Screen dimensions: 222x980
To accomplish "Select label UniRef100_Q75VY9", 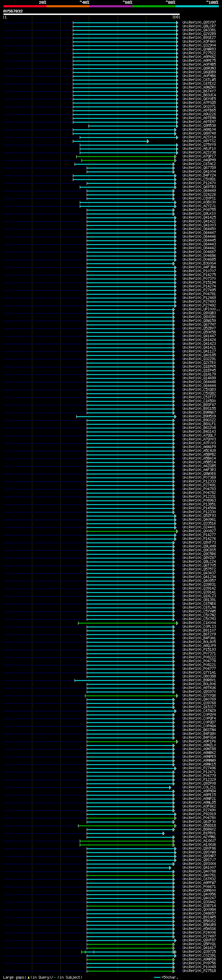I will click(x=199, y=145).
